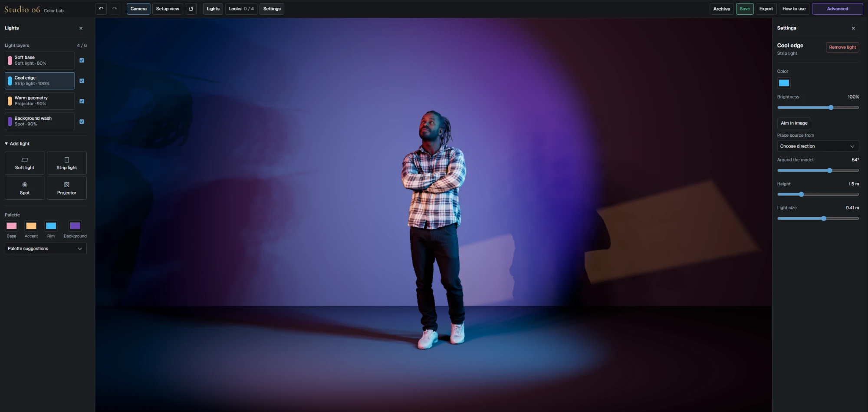Open the Archive
The height and width of the screenshot is (412, 868).
pos(722,9)
